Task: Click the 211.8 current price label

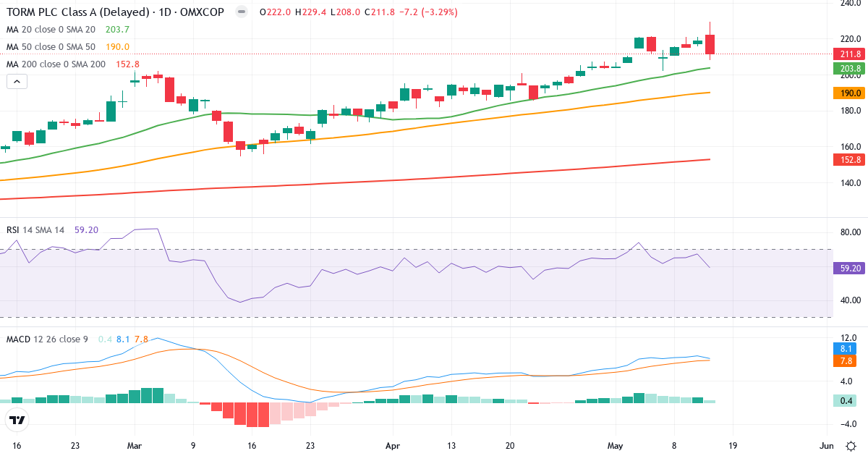Action: point(850,54)
